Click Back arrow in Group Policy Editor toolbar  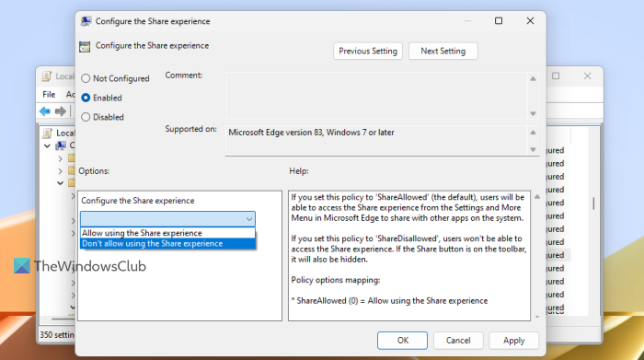pos(45,111)
